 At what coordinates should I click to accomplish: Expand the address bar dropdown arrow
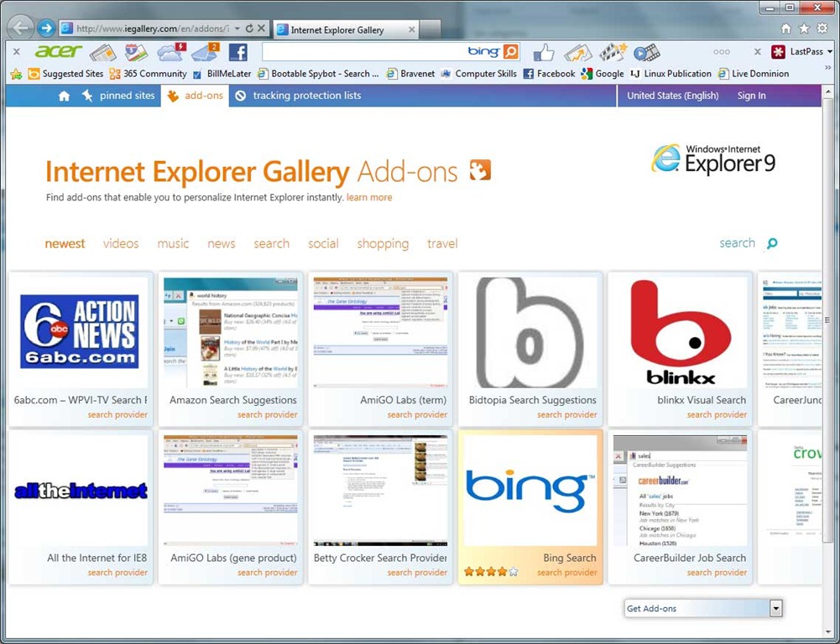(237, 29)
